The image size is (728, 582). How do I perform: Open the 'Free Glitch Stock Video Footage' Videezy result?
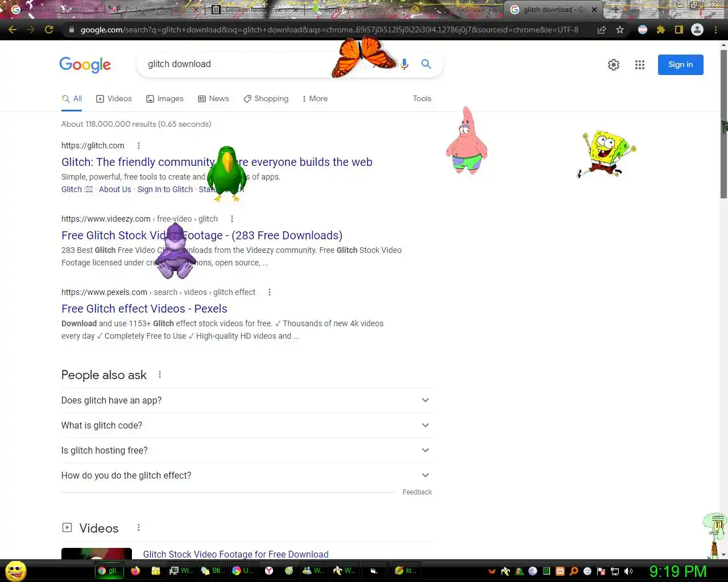click(x=202, y=235)
